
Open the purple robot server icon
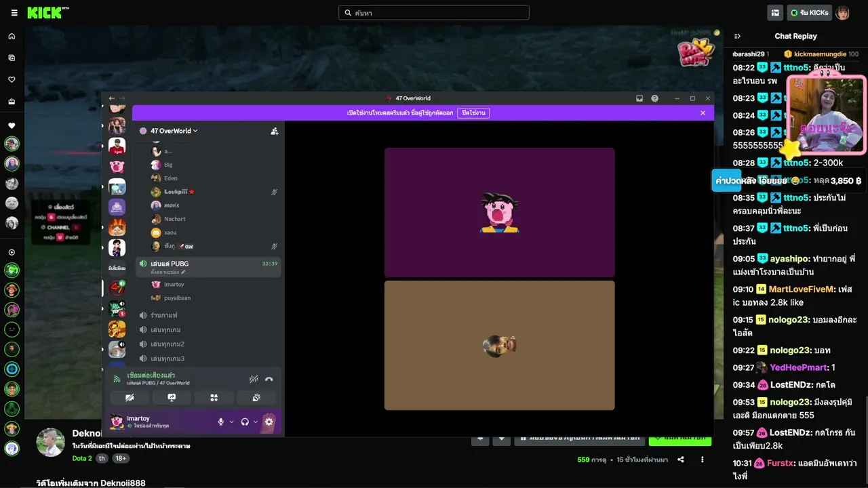coord(117,207)
